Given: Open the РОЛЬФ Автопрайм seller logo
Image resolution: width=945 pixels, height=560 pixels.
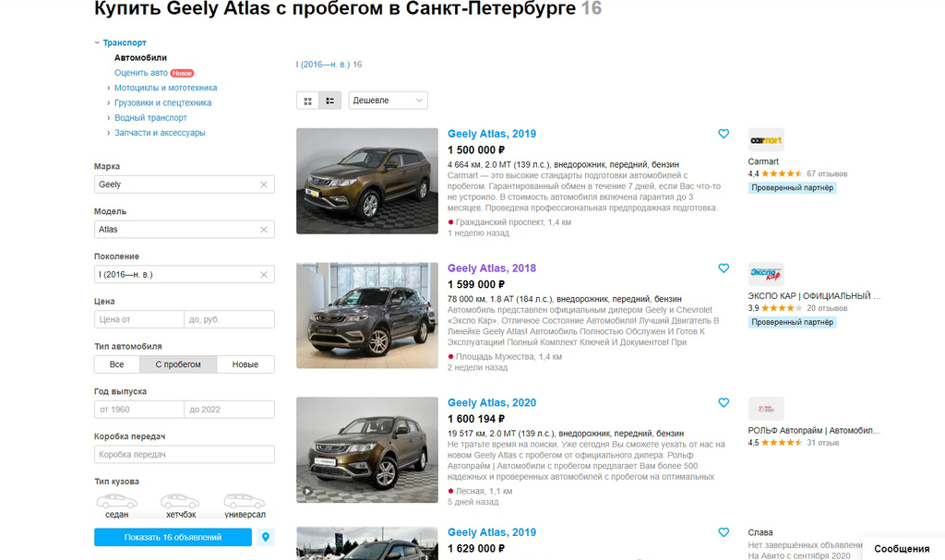Looking at the screenshot, I should 766,409.
